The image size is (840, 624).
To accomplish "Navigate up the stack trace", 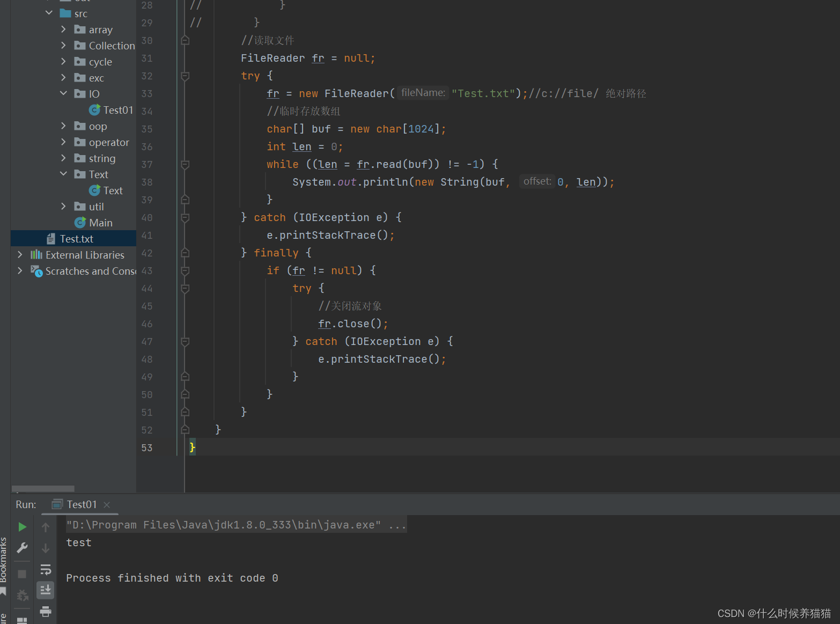I will click(46, 526).
